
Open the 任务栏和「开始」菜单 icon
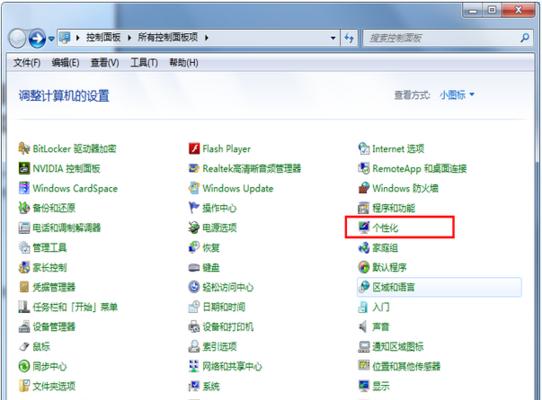tap(24, 307)
